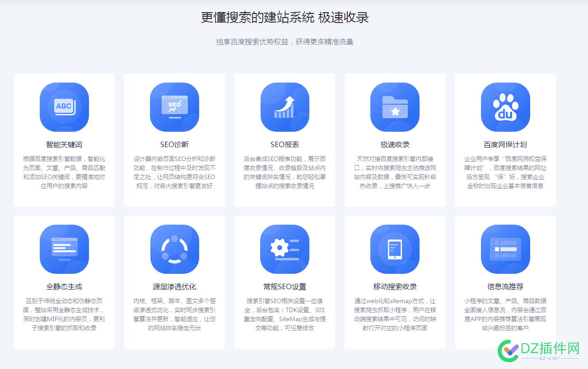Click the feed layout icon for 信息流推荐
This screenshot has width=588, height=369.
tap(505, 249)
